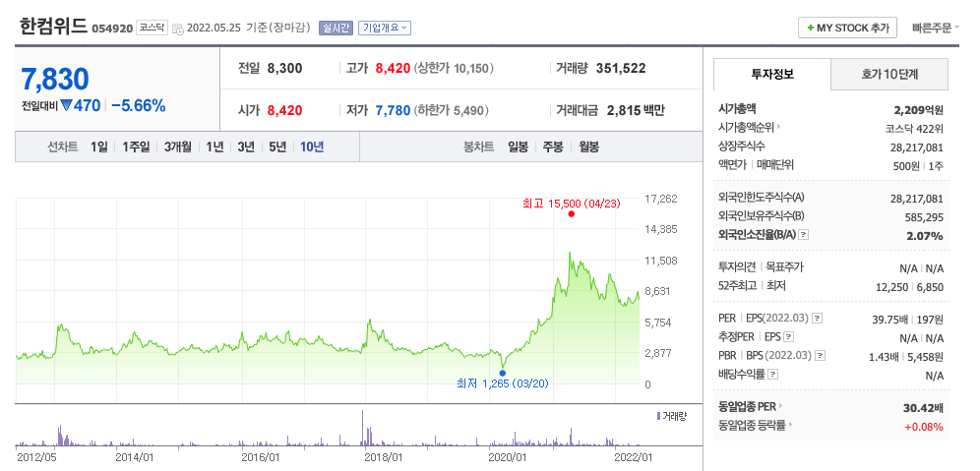Click the 저가 value 7,780
The image size is (980, 471).
393,111
